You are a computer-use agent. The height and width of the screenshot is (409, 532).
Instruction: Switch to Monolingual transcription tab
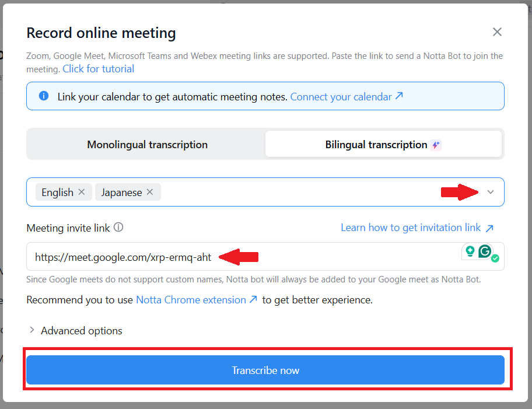point(147,145)
